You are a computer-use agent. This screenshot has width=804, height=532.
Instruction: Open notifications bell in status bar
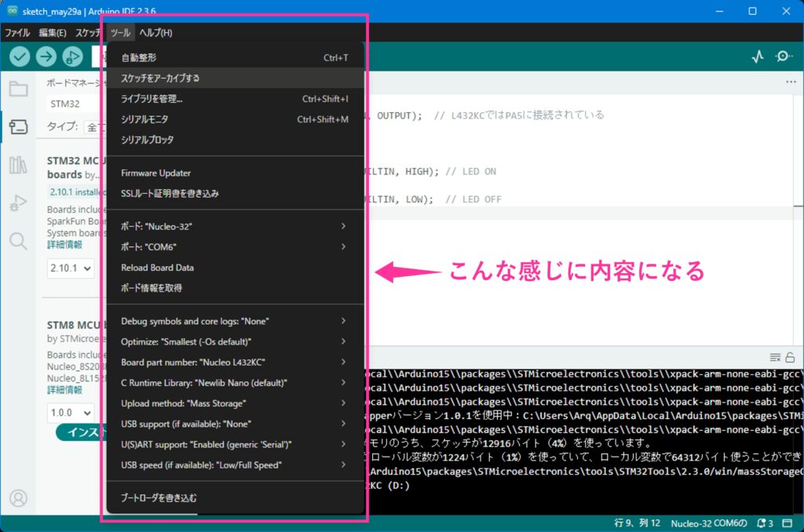[x=765, y=523]
